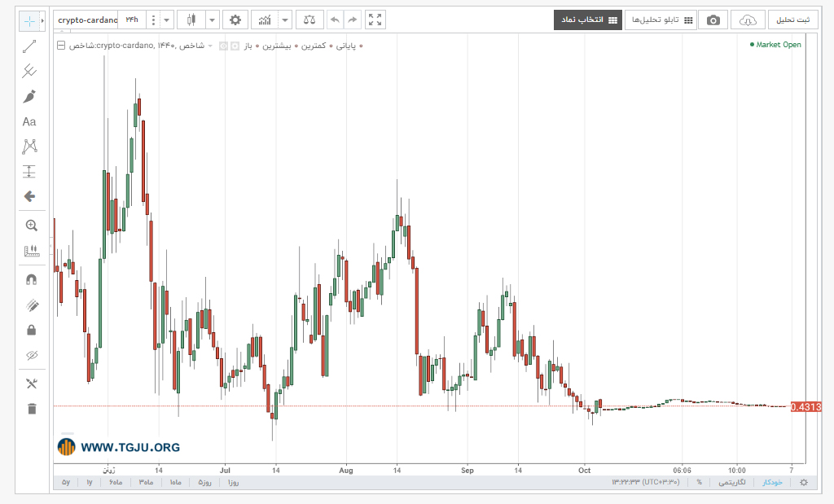Collapse the chart legend box
Viewport: 834px width, 504px height.
[x=61, y=46]
